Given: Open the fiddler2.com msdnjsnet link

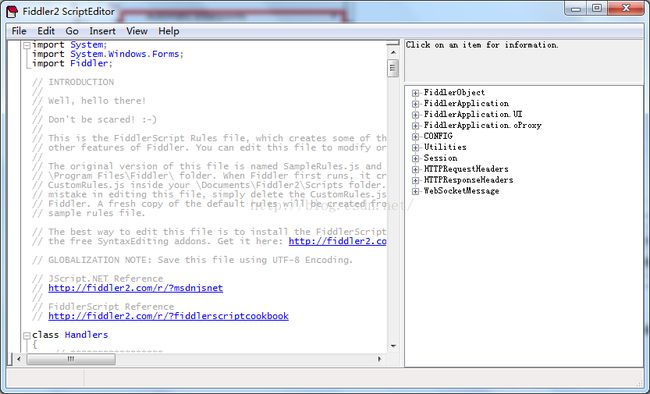Looking at the screenshot, I should click(136, 288).
